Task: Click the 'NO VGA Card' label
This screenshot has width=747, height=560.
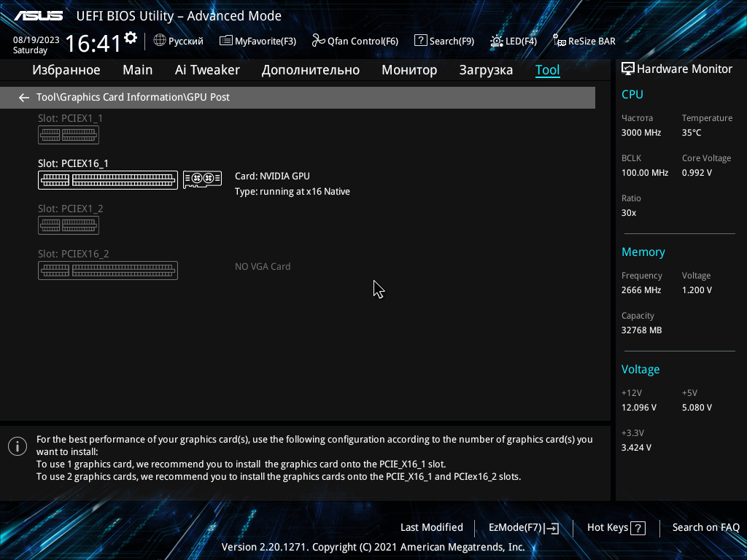Action: [x=263, y=267]
